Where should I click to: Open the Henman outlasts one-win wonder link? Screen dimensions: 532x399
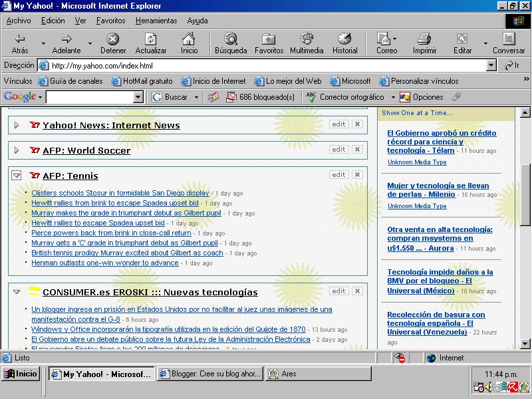click(x=105, y=263)
